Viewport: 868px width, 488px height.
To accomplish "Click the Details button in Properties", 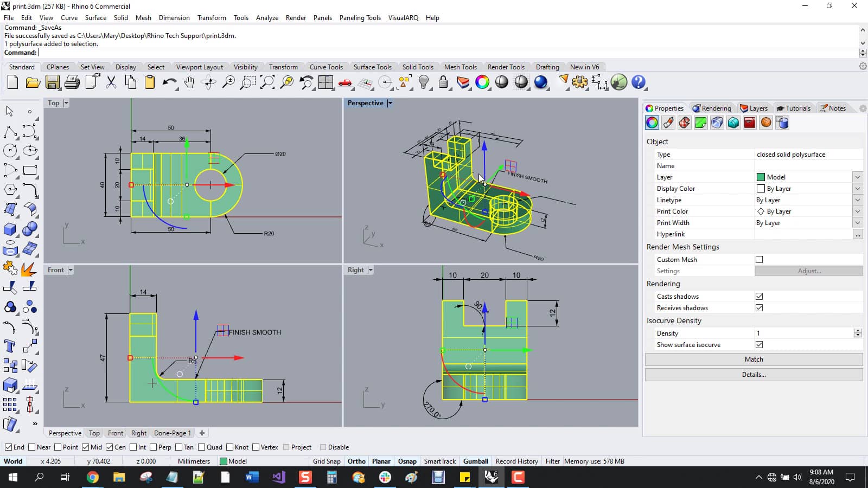I will coord(754,374).
